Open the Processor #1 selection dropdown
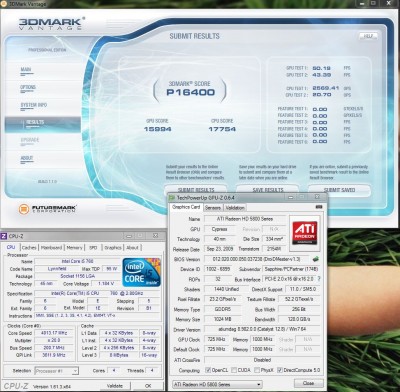The height and width of the screenshot is (392, 400). (x=56, y=371)
